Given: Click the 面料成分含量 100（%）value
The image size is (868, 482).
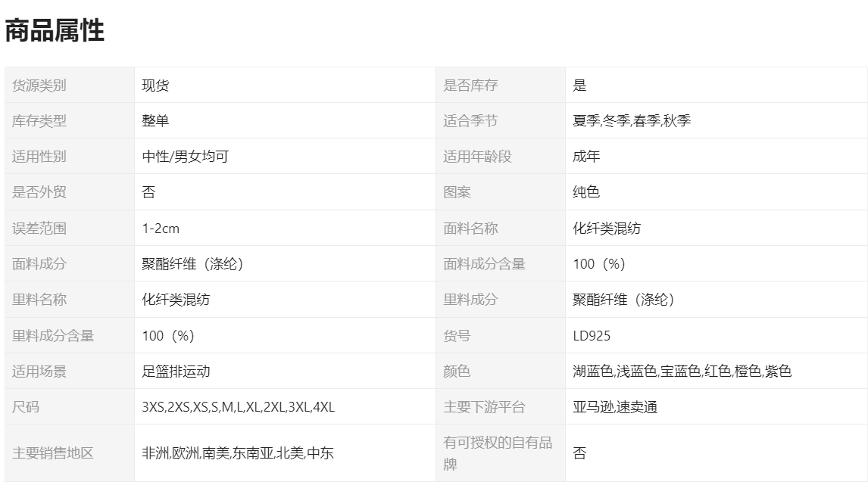Looking at the screenshot, I should tap(599, 264).
